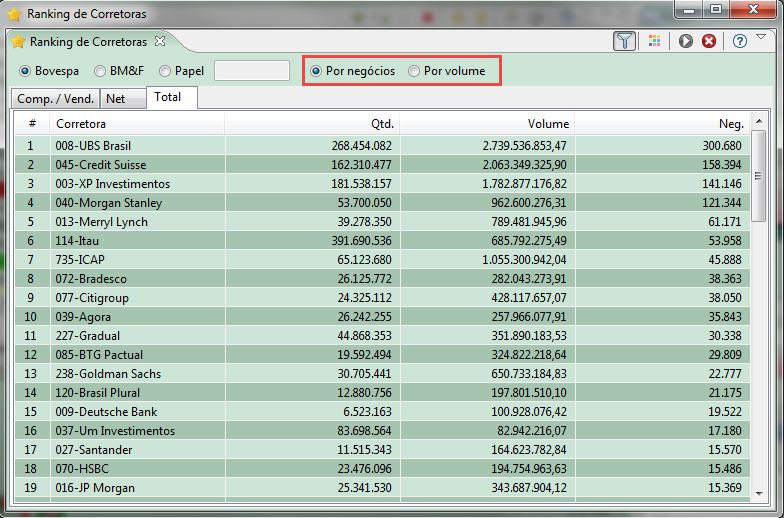This screenshot has height=518, width=784.
Task: Click Neg. value 300.680
Action: [722, 146]
